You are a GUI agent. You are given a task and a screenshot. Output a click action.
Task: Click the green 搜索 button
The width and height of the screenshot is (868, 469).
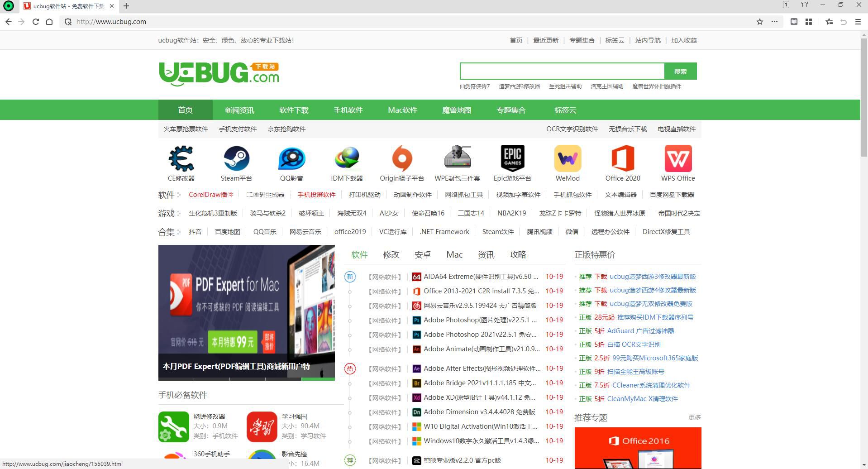[680, 71]
